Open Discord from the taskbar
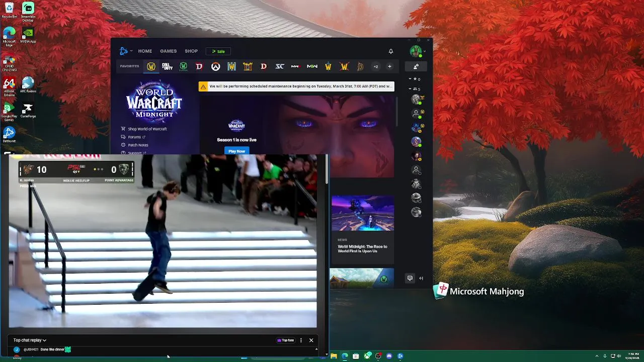 pyautogui.click(x=389, y=356)
